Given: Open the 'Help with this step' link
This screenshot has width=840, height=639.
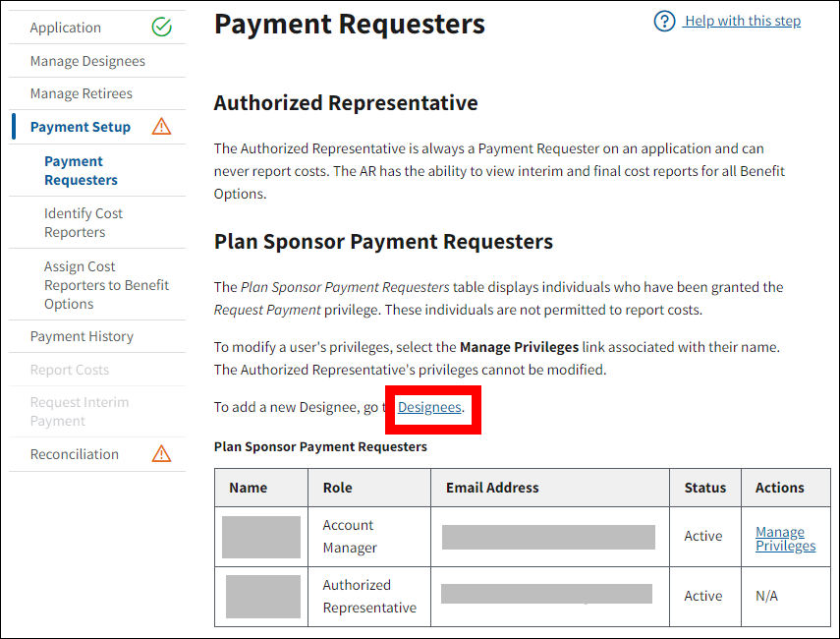Looking at the screenshot, I should coord(742,21).
